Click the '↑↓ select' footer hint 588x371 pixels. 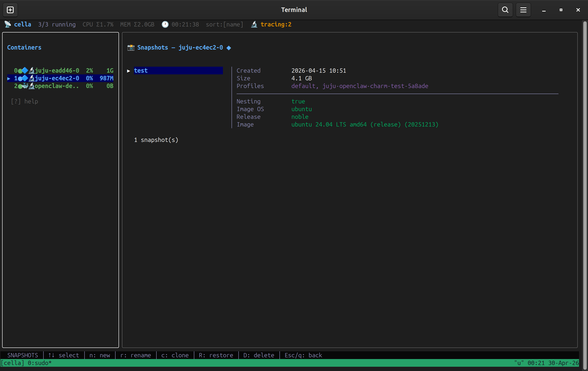click(64, 355)
